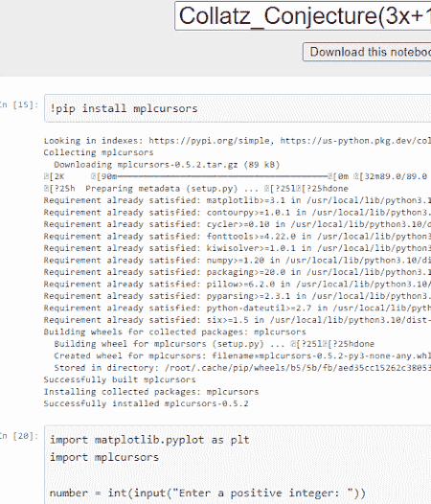
Task: Click the pip download progress bar line
Action: point(238,176)
